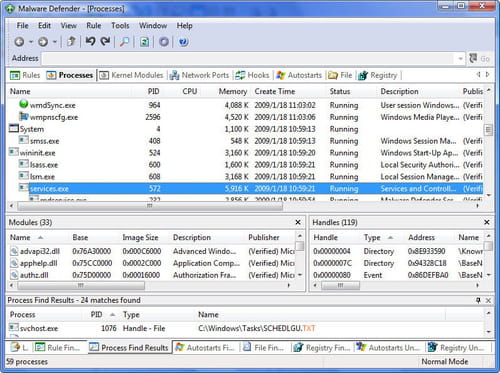Close the Handles (119) pane
The height and width of the screenshot is (373, 500).
tap(487, 222)
